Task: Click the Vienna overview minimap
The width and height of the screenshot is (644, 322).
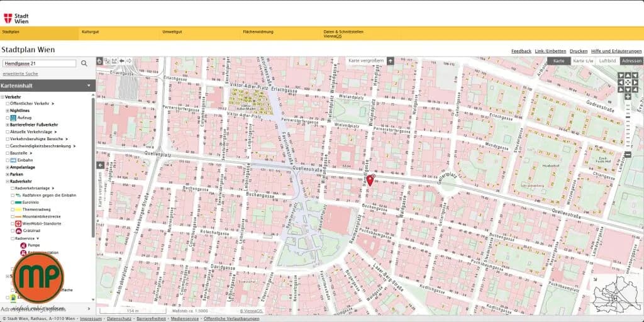Action: pos(616,294)
